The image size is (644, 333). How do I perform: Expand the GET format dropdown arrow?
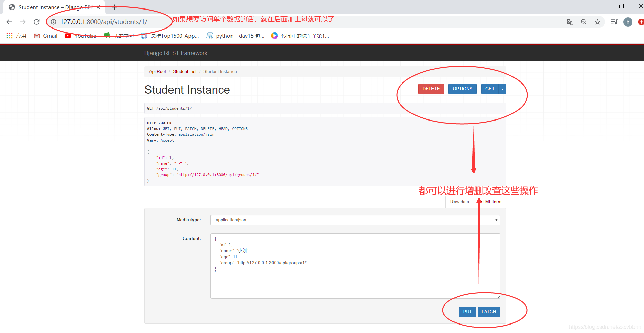coord(502,89)
